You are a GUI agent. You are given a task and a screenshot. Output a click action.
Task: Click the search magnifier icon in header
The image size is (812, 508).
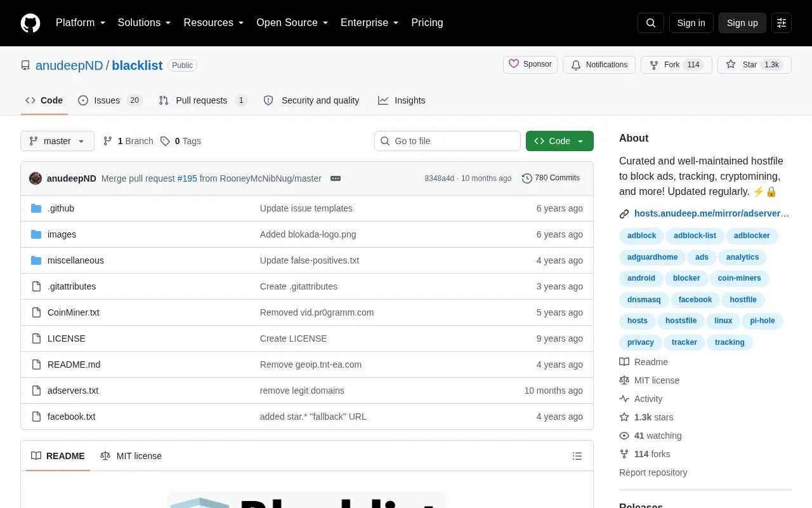click(x=651, y=23)
